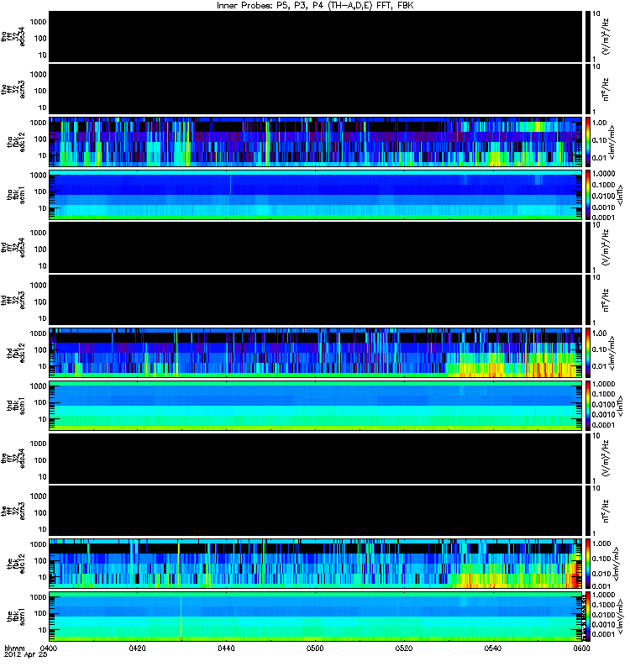Click the tha fbk scm1 color bar
Viewport: 630px width, 672px height.
587,195
